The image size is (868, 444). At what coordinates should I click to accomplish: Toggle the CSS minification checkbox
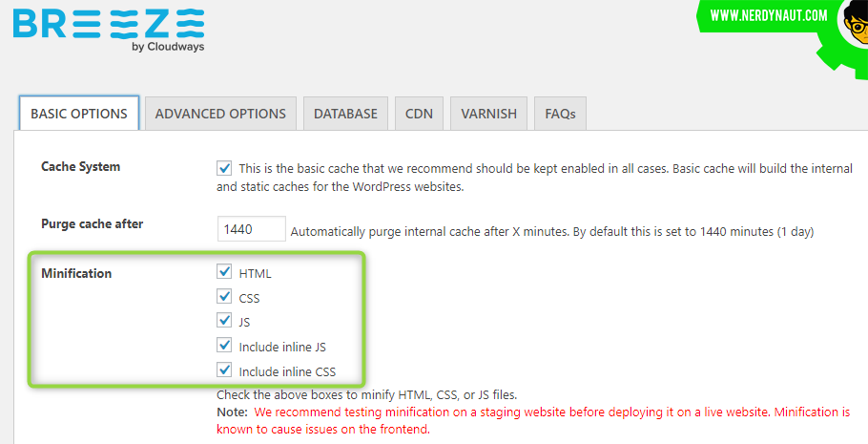coord(224,297)
